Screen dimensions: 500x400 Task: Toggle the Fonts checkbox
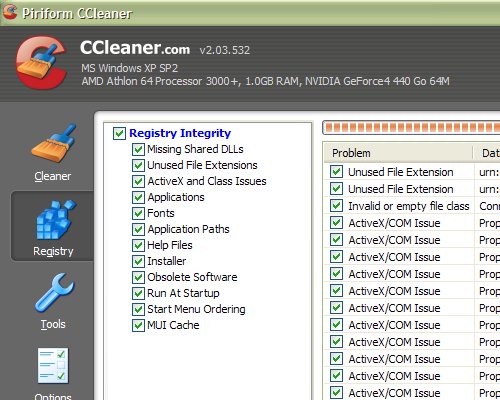point(138,213)
